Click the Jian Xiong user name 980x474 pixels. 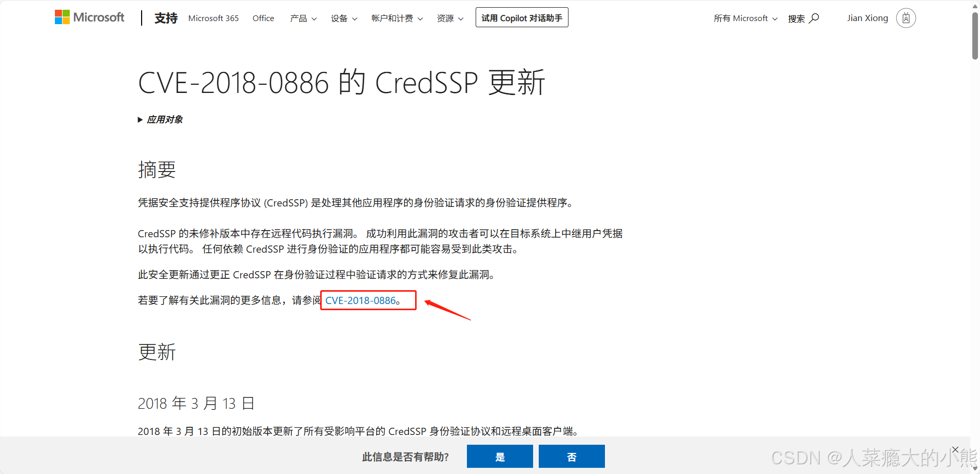867,18
